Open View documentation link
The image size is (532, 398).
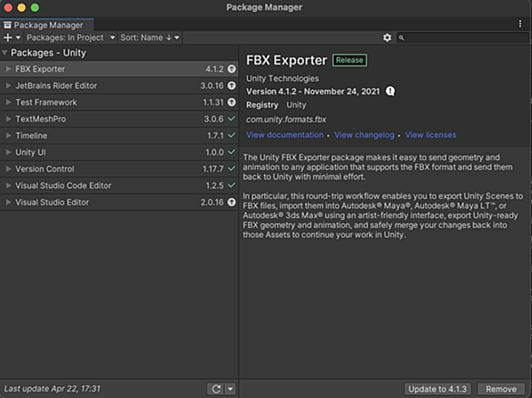pyautogui.click(x=285, y=135)
